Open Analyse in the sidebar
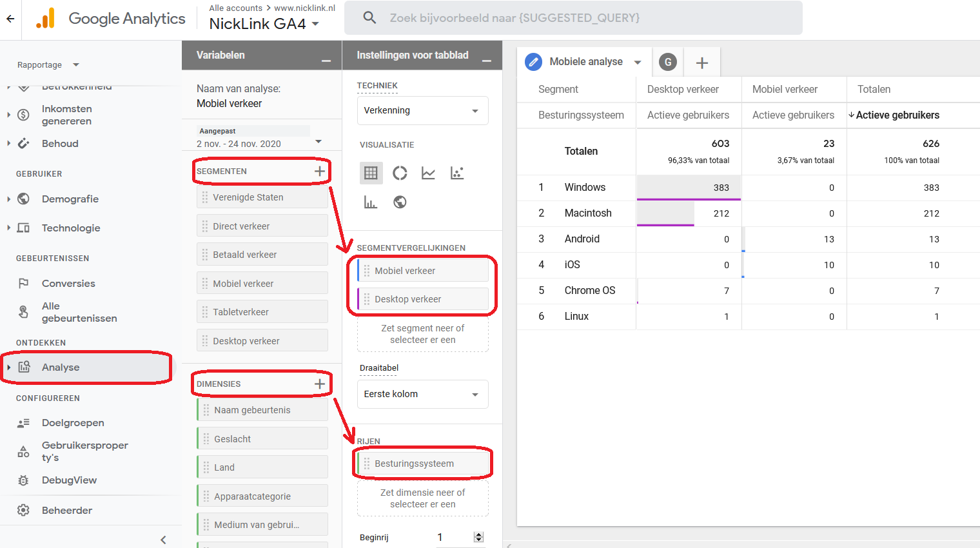Screen dimensions: 980x548 (61, 367)
